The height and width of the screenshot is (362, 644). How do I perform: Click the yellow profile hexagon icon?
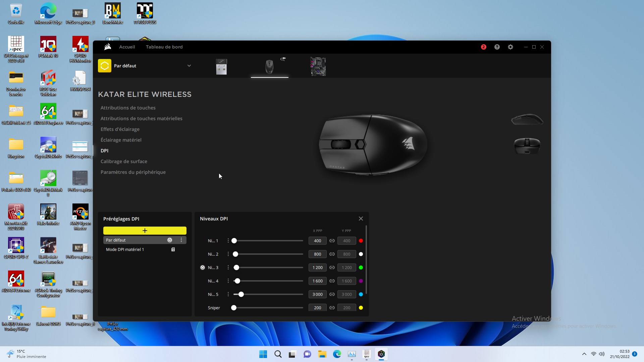[x=105, y=66]
